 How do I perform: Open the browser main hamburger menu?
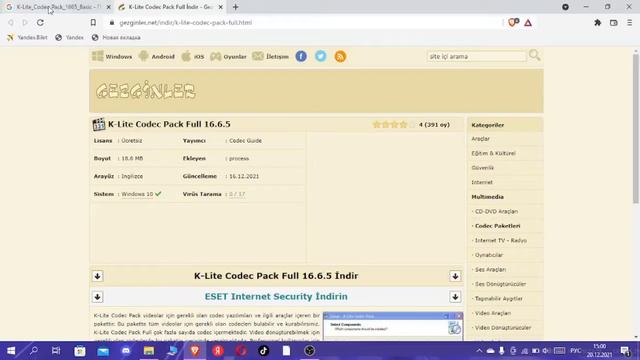629,23
